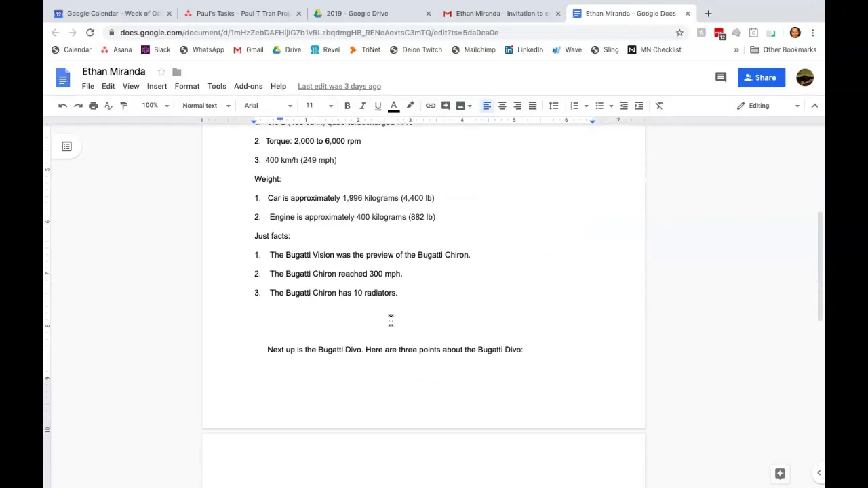Bookmark this page with the star icon
This screenshot has width=868, height=488.
[x=679, y=33]
